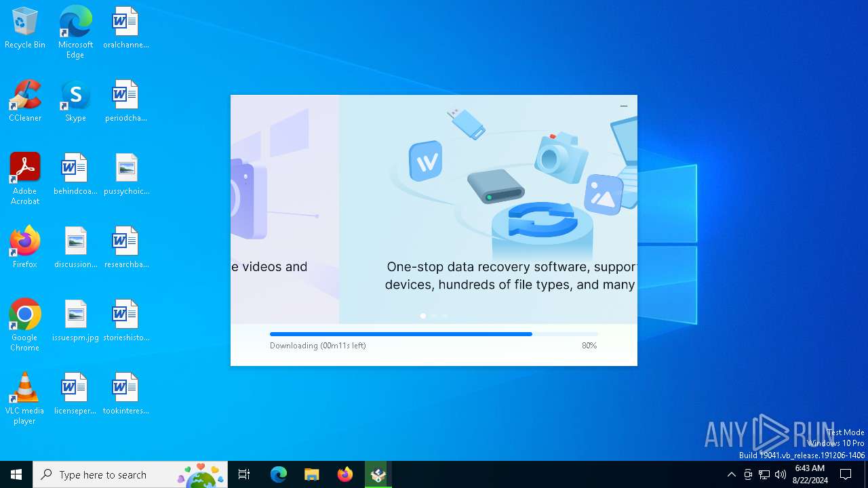Click the installer taskbar icon
This screenshot has width=868, height=488.
[378, 474]
